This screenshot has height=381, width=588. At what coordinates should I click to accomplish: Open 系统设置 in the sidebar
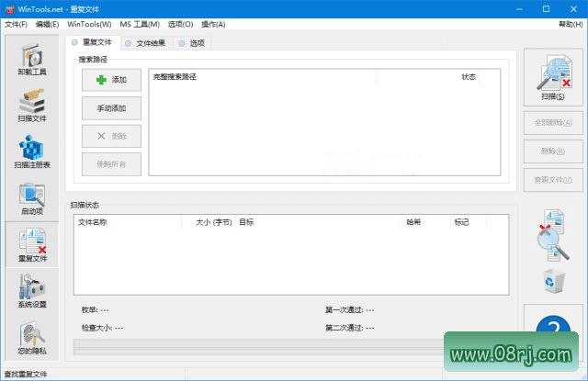click(32, 291)
